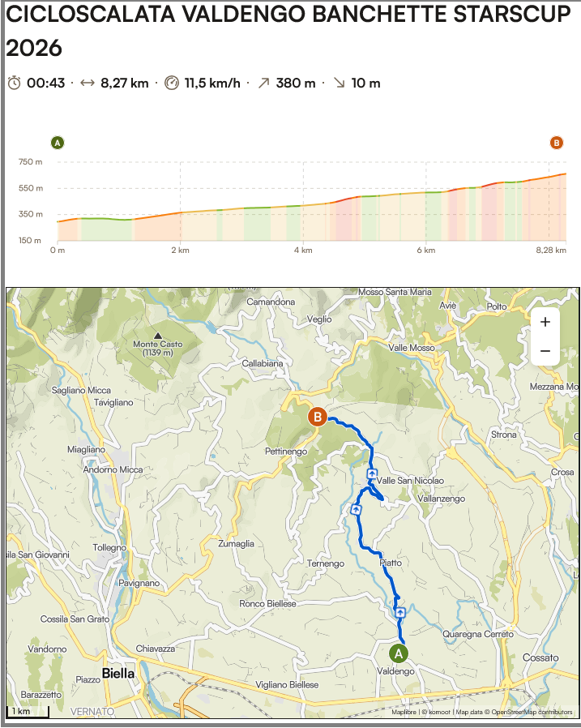
Task: Click green start marker A on map
Action: 399,653
